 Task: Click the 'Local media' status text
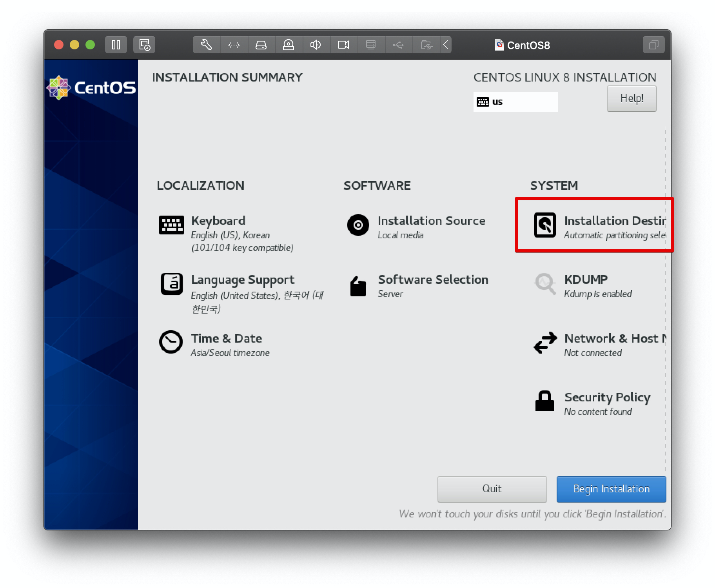click(400, 235)
